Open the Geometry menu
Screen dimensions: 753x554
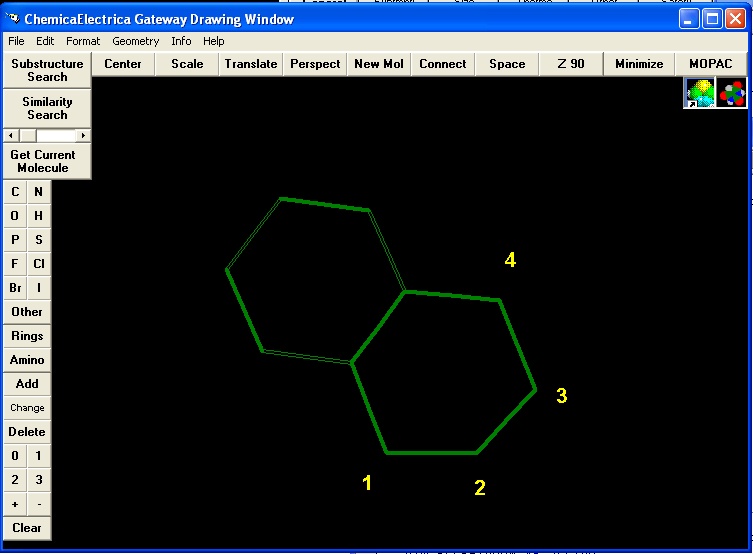[135, 41]
